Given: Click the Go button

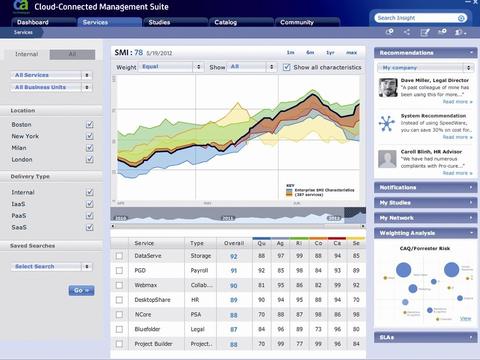Looking at the screenshot, I should tap(81, 290).
